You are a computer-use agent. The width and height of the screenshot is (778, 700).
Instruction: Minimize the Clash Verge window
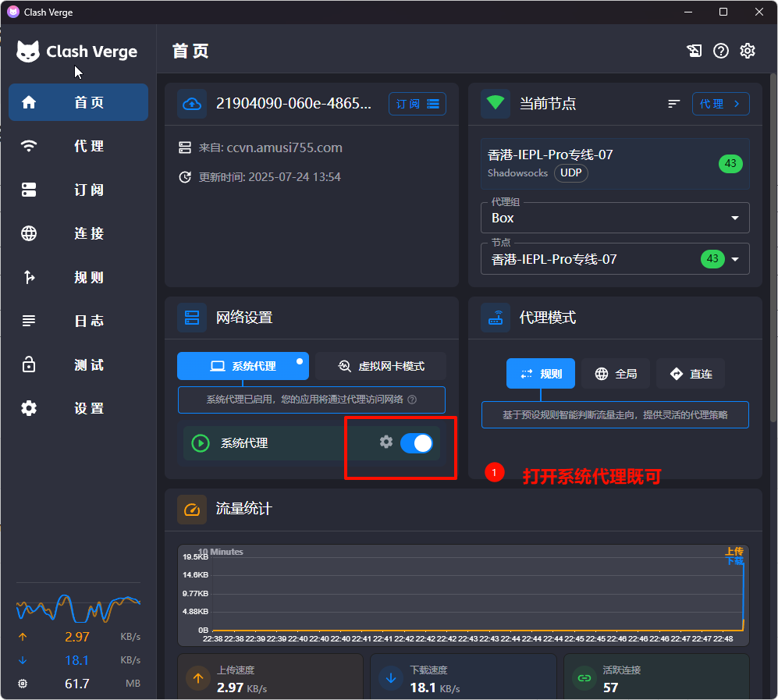pyautogui.click(x=687, y=12)
